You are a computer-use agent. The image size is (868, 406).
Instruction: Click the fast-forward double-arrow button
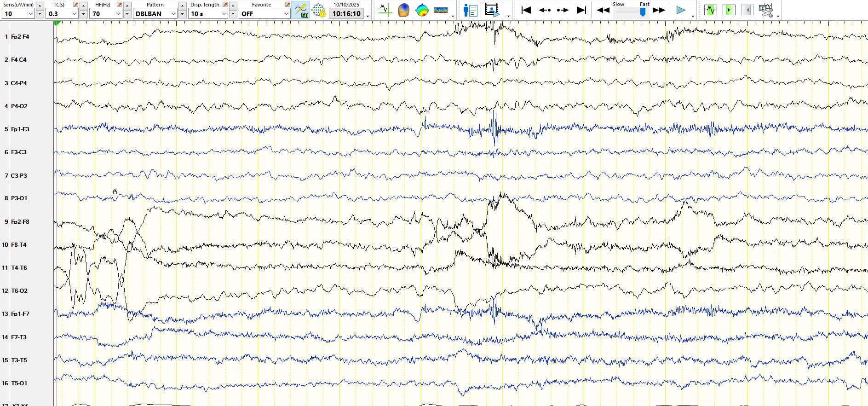point(659,10)
